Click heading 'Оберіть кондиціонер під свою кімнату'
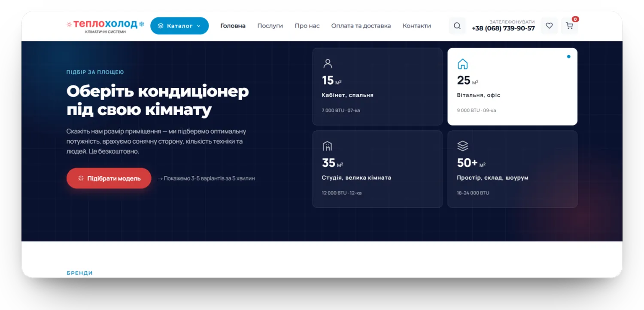Viewport: 644px width, 310px height. point(158,101)
